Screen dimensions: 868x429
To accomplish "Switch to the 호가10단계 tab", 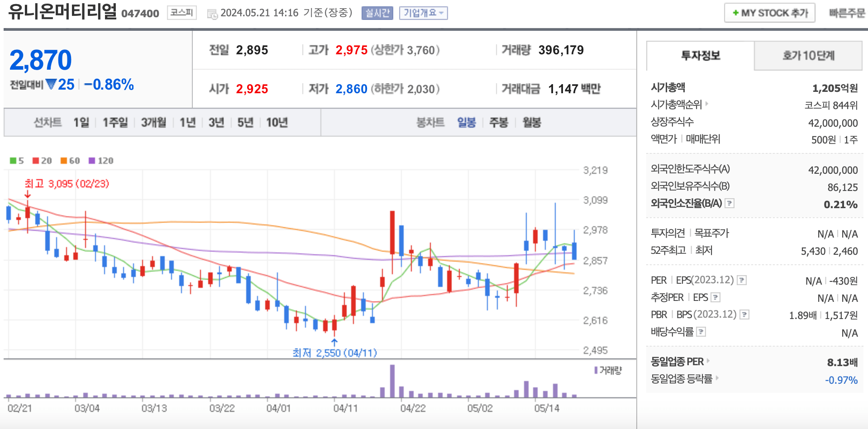I will tap(808, 56).
